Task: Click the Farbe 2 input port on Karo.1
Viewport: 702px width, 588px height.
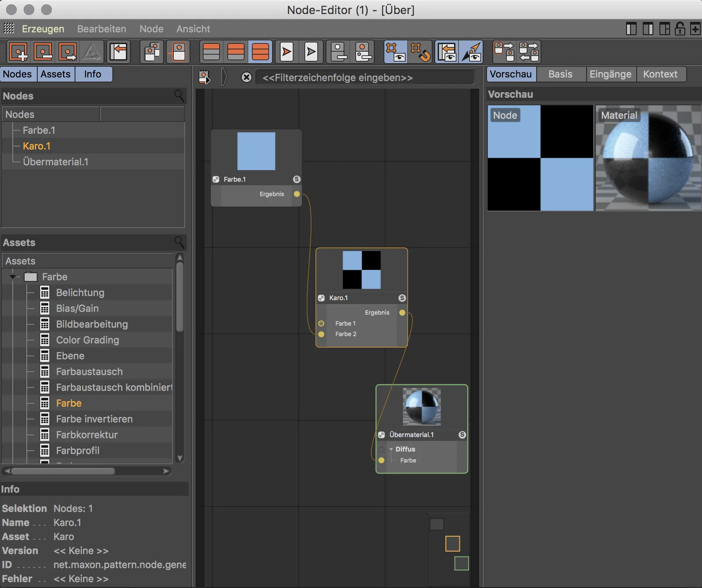Action: click(321, 334)
